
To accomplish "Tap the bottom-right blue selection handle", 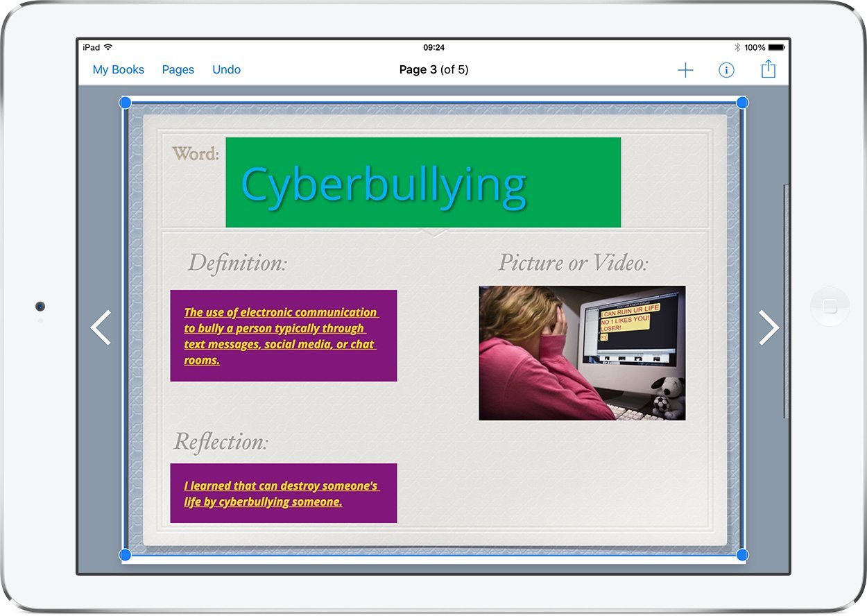I will 742,554.
